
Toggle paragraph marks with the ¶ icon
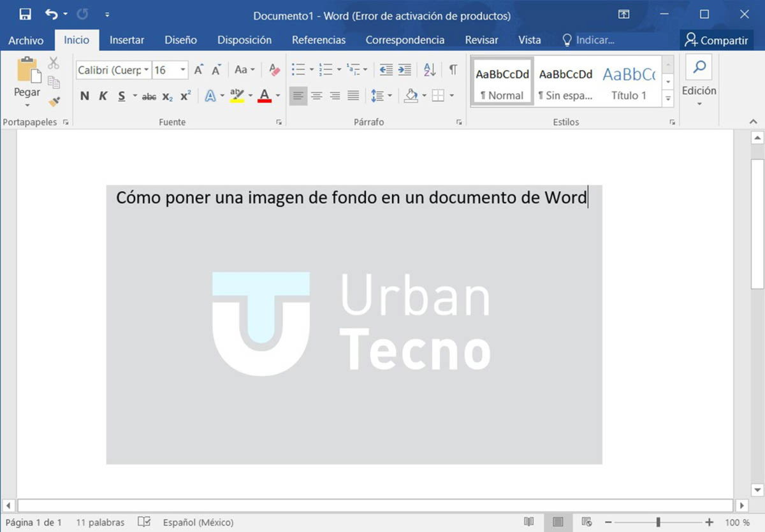(x=453, y=70)
